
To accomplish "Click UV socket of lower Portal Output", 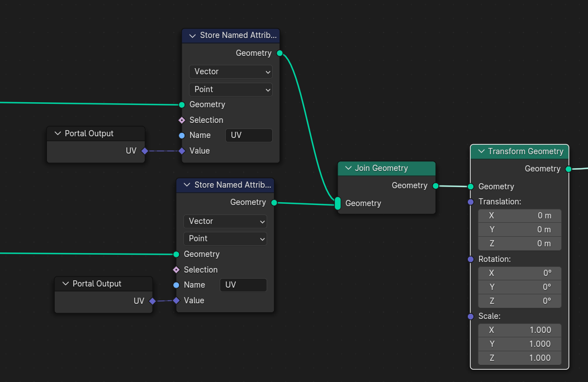I will pyautogui.click(x=153, y=301).
